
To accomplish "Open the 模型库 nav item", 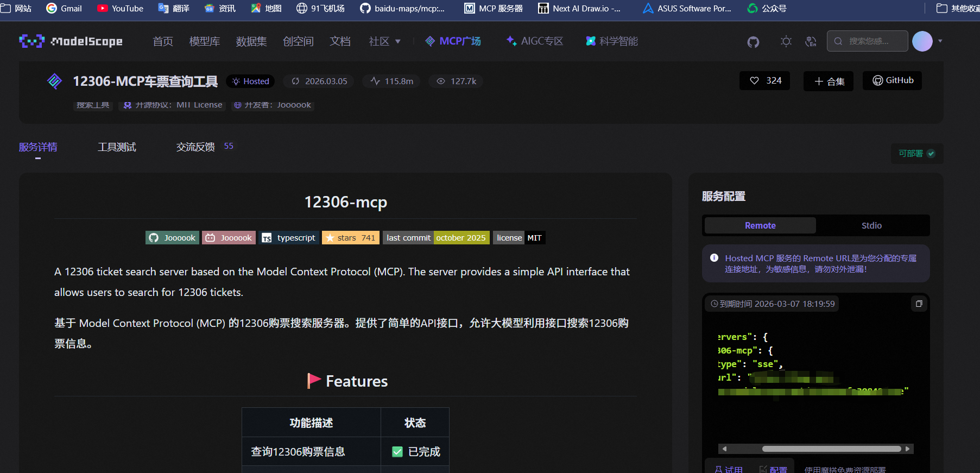I will pos(205,41).
